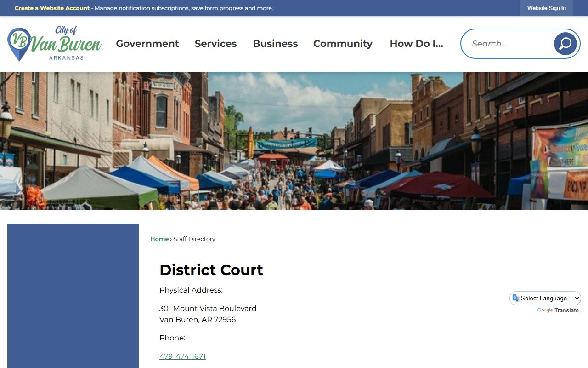Open the Select Language dropdown
588x368 pixels.
[545, 299]
